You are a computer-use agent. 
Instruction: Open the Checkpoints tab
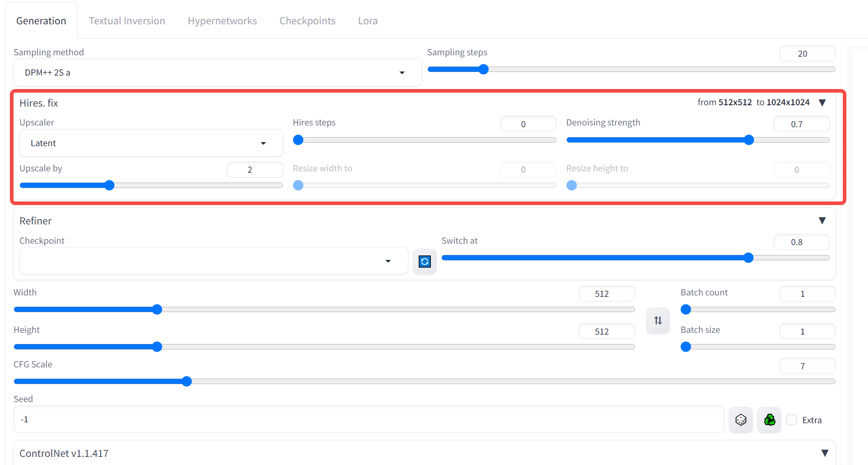(x=307, y=21)
